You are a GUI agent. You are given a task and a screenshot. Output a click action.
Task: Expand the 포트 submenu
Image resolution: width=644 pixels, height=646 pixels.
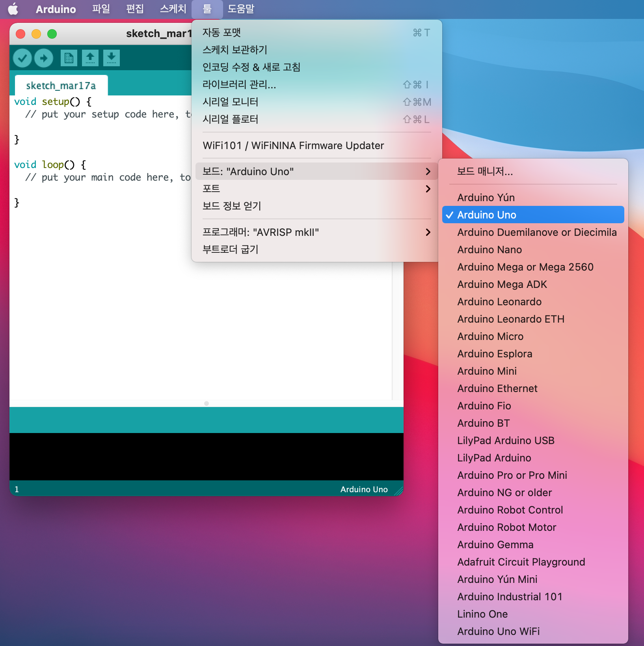click(x=316, y=189)
